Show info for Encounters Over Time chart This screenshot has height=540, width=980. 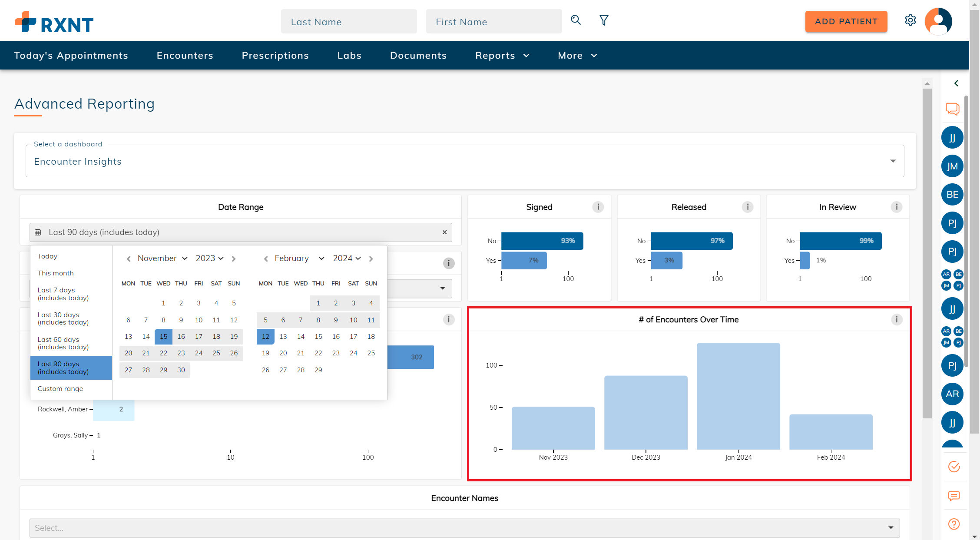click(x=896, y=319)
